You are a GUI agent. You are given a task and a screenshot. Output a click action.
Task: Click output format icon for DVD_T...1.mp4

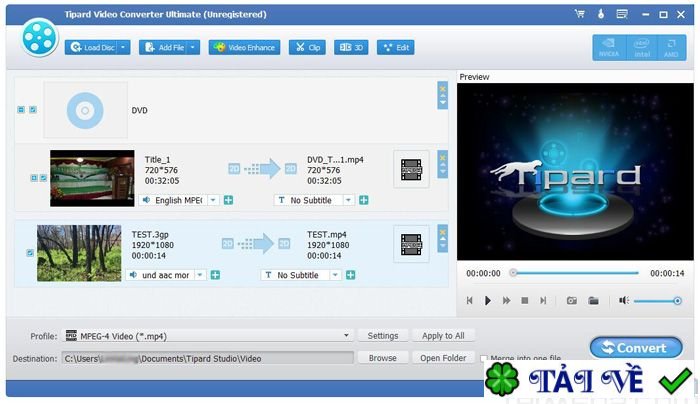[x=411, y=169]
